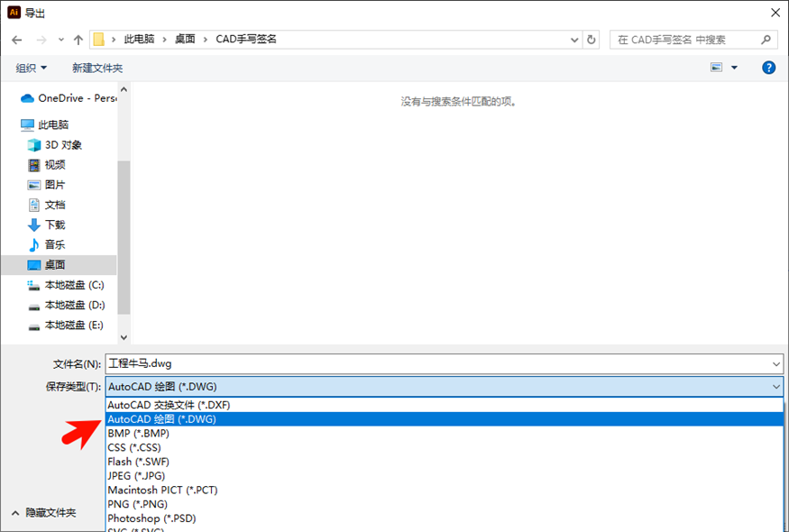Select OneDrive - Personal in sidebar

pyautogui.click(x=68, y=98)
